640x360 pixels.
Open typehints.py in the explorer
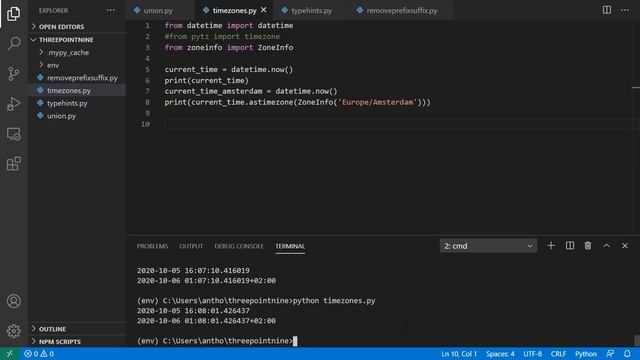point(77,103)
